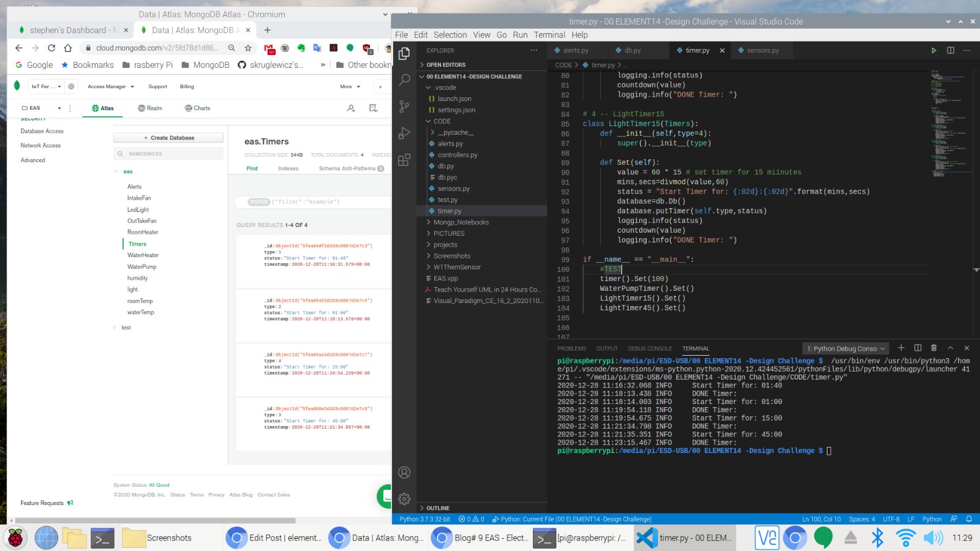Kill terminal using the trash icon

[933, 348]
